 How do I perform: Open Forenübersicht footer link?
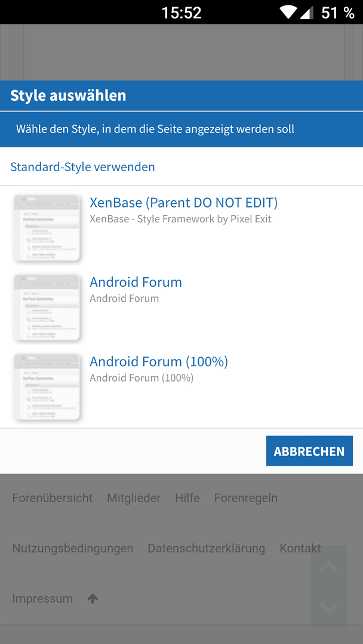pyautogui.click(x=52, y=498)
